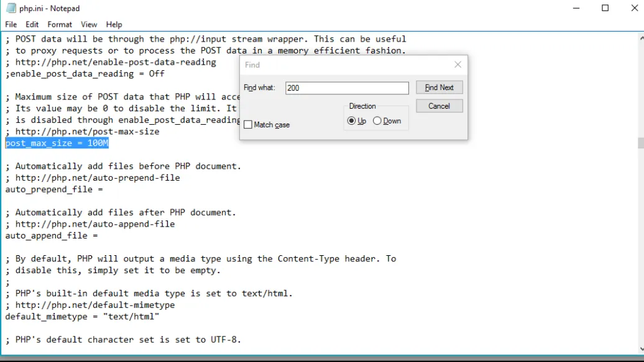Click the php.ini - Notepad window title
This screenshot has width=644, height=362.
click(50, 8)
